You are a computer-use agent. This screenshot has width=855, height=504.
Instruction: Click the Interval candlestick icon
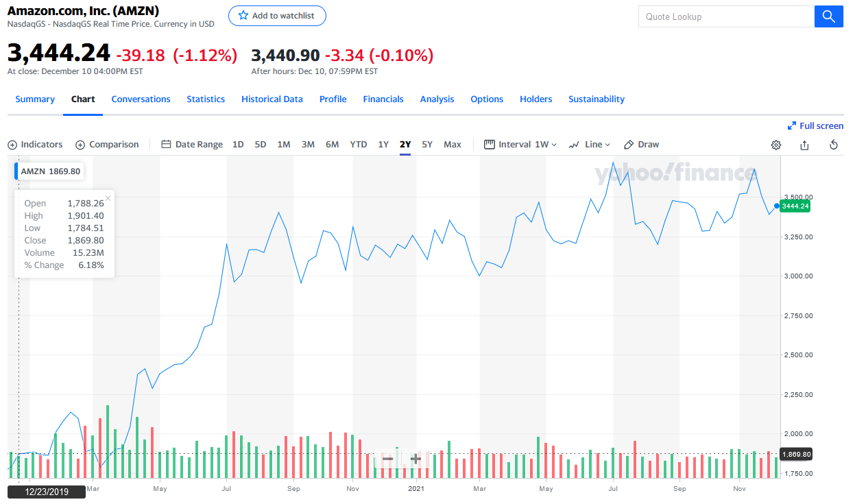tap(489, 145)
